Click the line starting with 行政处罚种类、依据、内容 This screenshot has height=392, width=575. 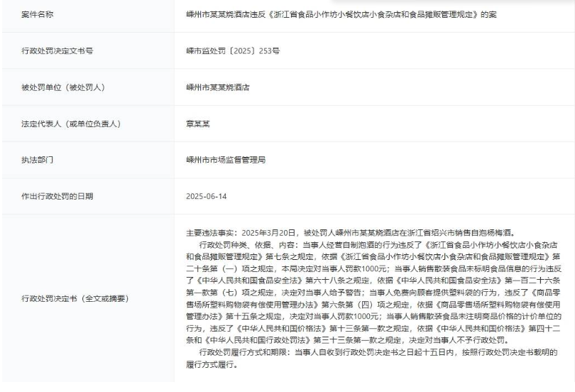coord(369,243)
